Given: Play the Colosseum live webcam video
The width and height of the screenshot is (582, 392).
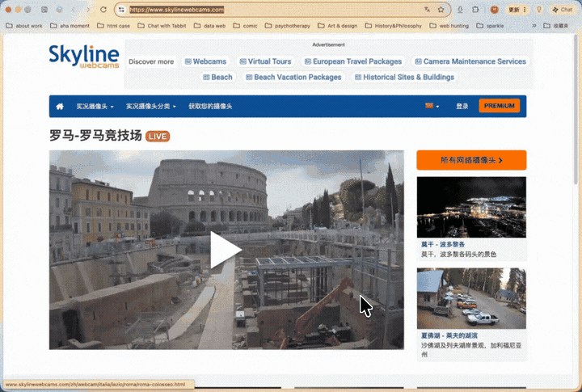Looking at the screenshot, I should click(x=226, y=250).
